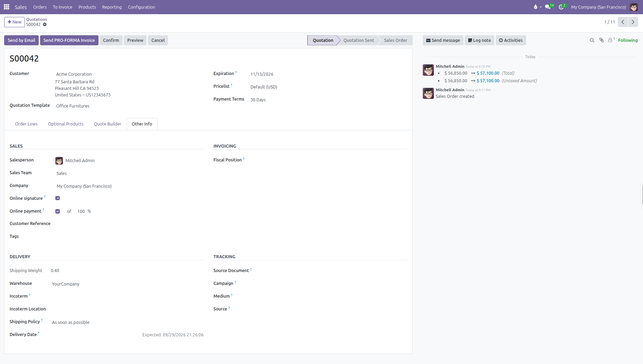Click the Send by Email button
This screenshot has width=643, height=364.
tap(21, 40)
